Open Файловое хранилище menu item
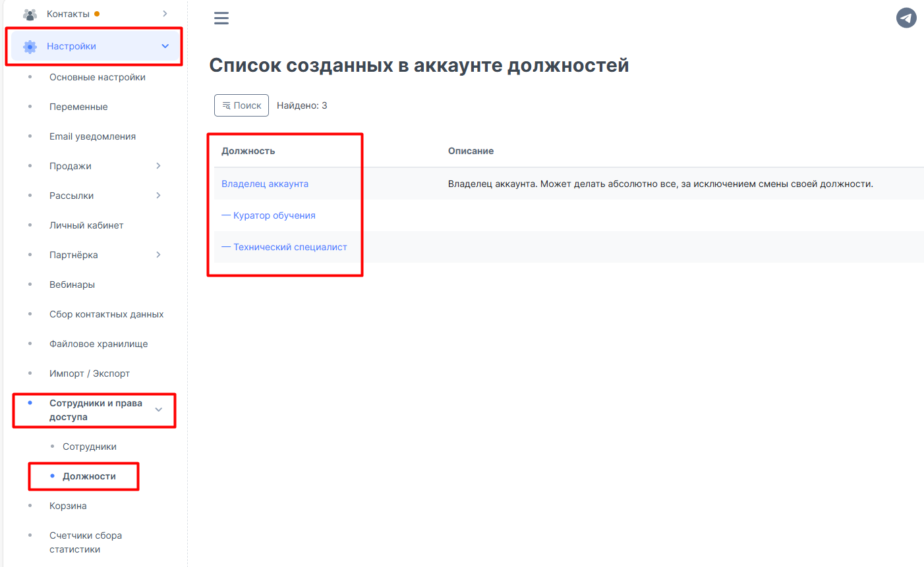924x567 pixels. tap(98, 344)
